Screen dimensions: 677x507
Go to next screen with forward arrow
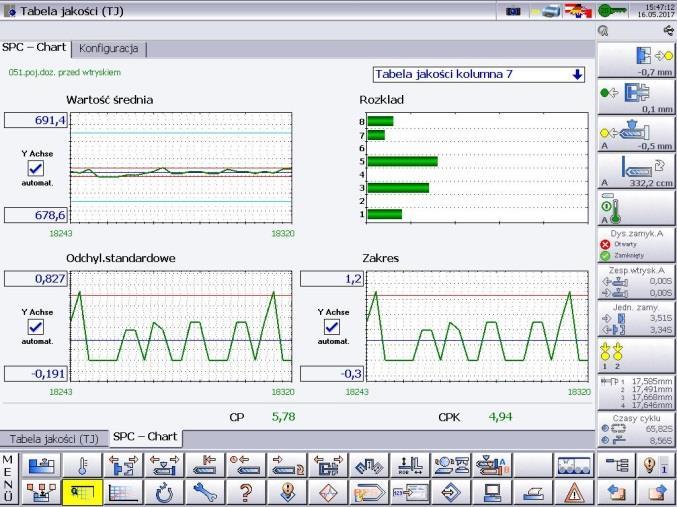point(656,492)
